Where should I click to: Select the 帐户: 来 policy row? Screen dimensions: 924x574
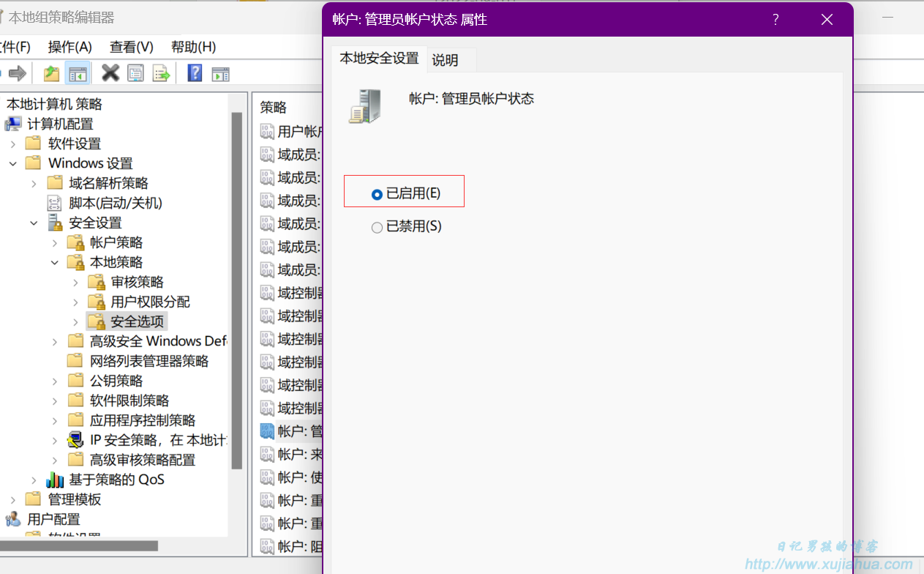pos(291,454)
